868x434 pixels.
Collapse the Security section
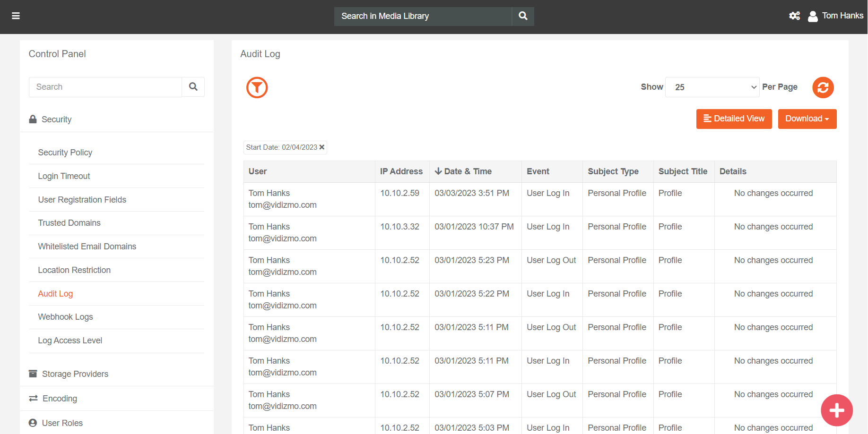(56, 119)
